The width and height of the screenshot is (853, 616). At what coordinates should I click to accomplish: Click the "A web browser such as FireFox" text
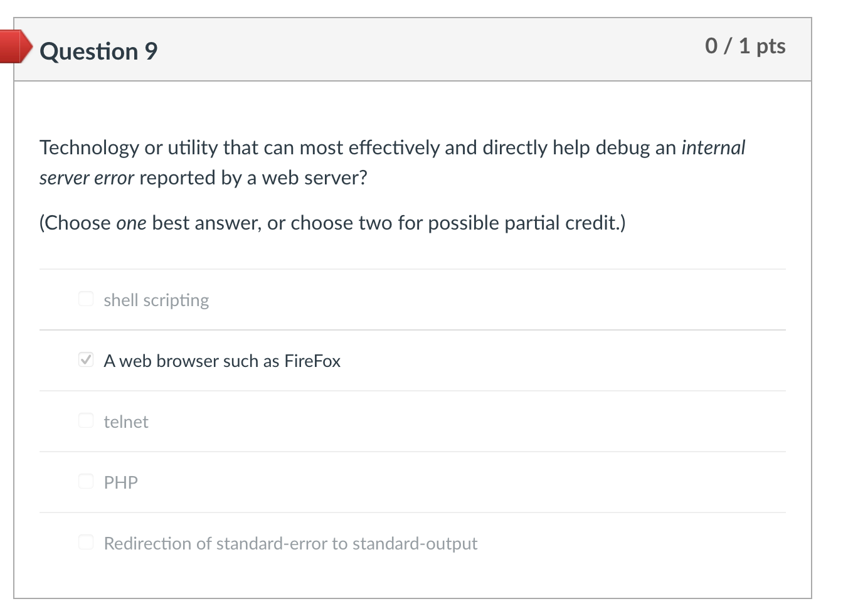pos(222,361)
